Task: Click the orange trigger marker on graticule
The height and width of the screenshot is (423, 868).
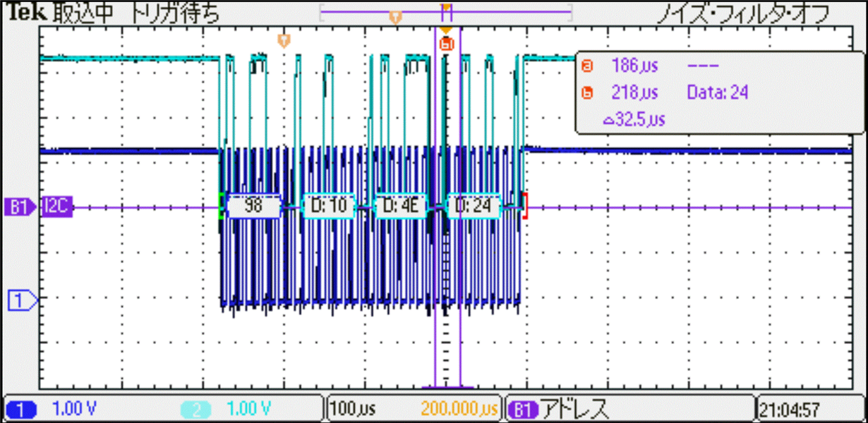Action: (x=284, y=40)
